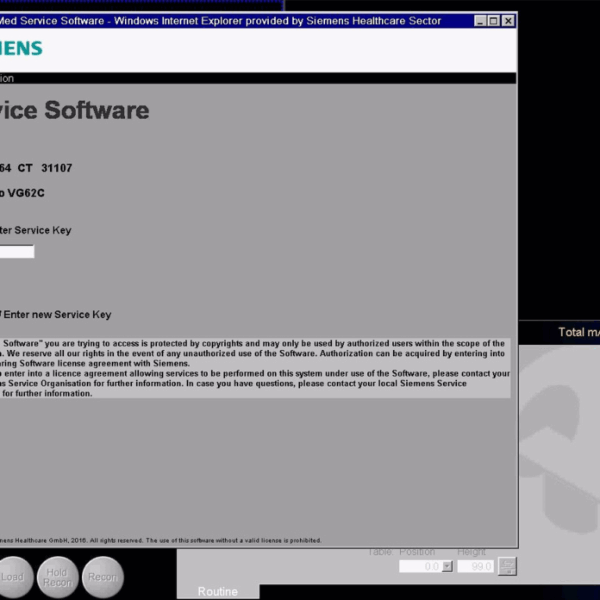Image resolution: width=600 pixels, height=600 pixels.
Task: Click the 'CT 31107' serial text
Action: 45,168
